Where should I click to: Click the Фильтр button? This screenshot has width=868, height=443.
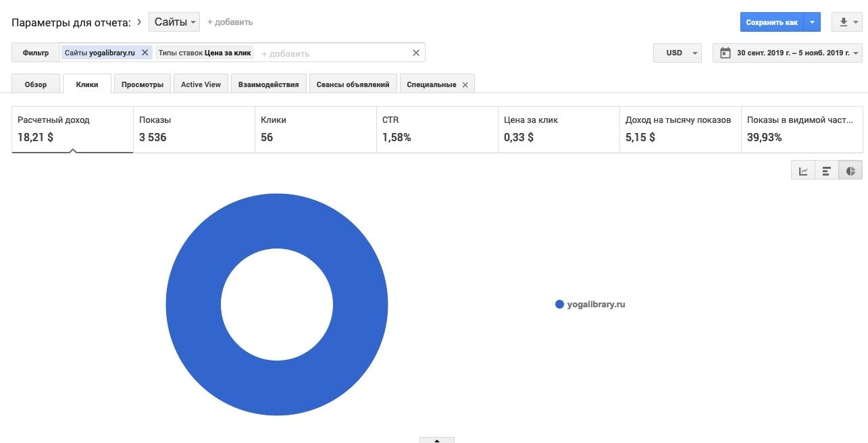pos(36,53)
